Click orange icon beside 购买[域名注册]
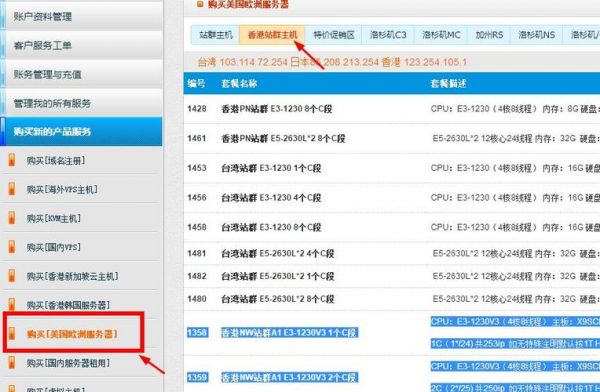The width and height of the screenshot is (600, 392). click(12, 160)
